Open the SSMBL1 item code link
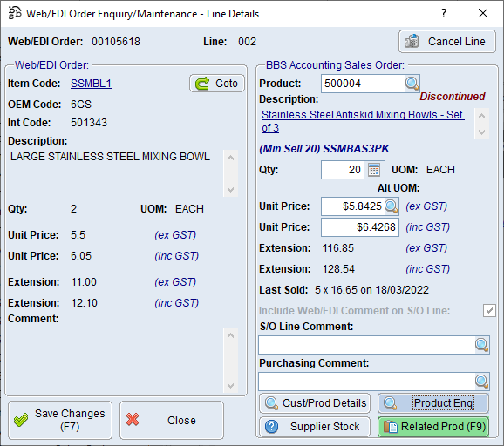 [x=91, y=84]
